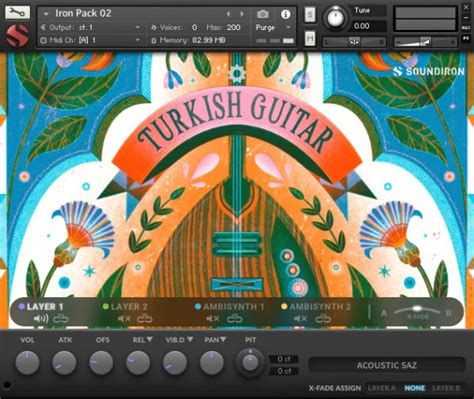
Task: Open the Purge dropdown menu
Action: click(289, 27)
